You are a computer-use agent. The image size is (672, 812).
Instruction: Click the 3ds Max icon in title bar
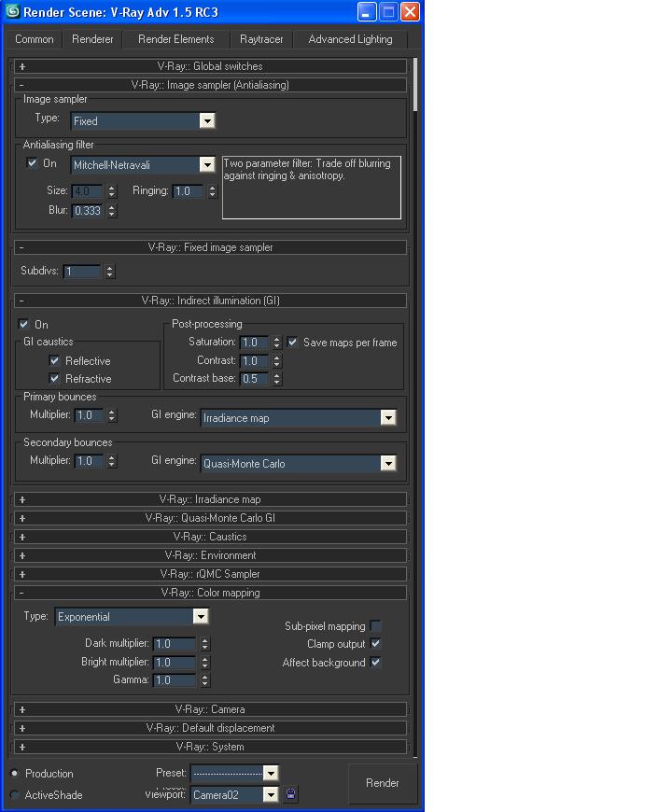[13, 11]
